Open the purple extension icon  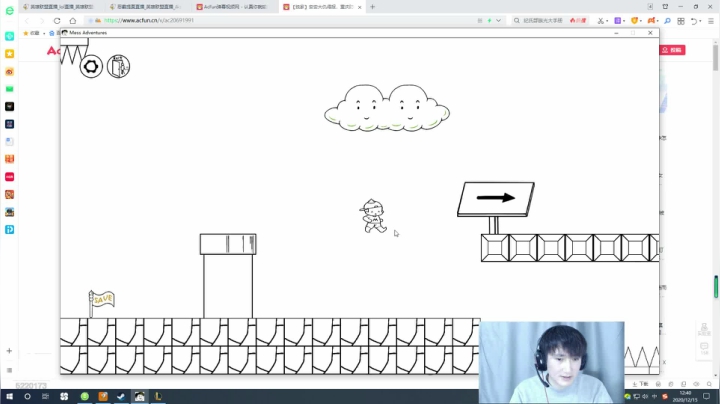point(618,21)
